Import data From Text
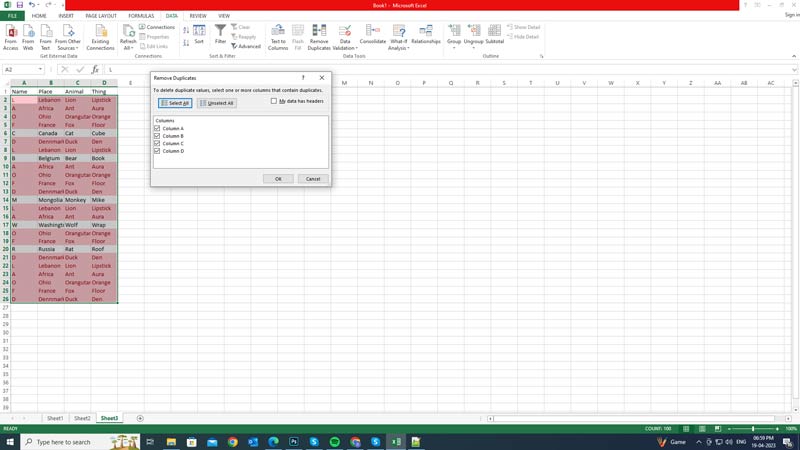800x450 pixels. [45, 38]
